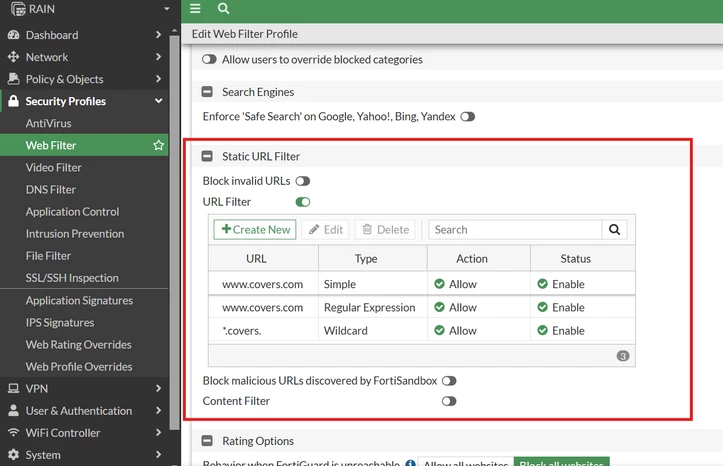
Task: Click the Type column header
Action: pos(373,259)
